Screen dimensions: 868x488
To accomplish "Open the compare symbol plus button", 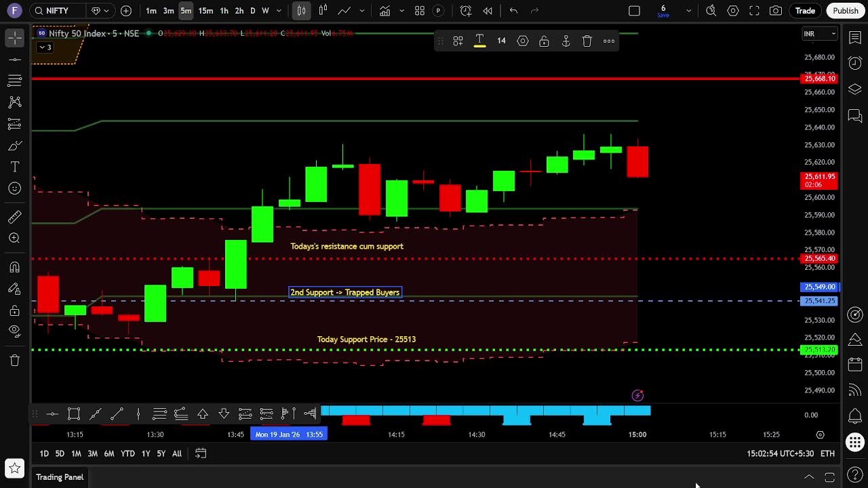I will tap(126, 11).
